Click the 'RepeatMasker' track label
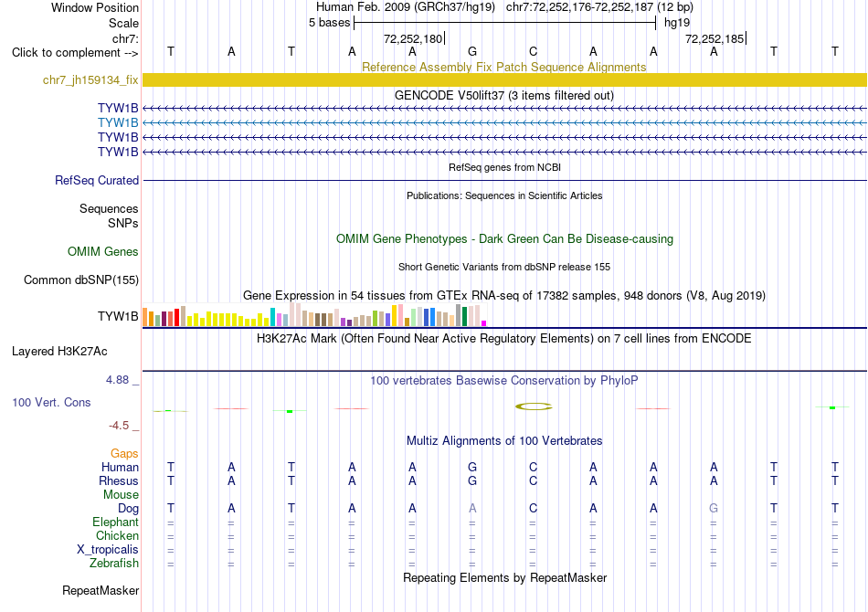 pos(101,590)
